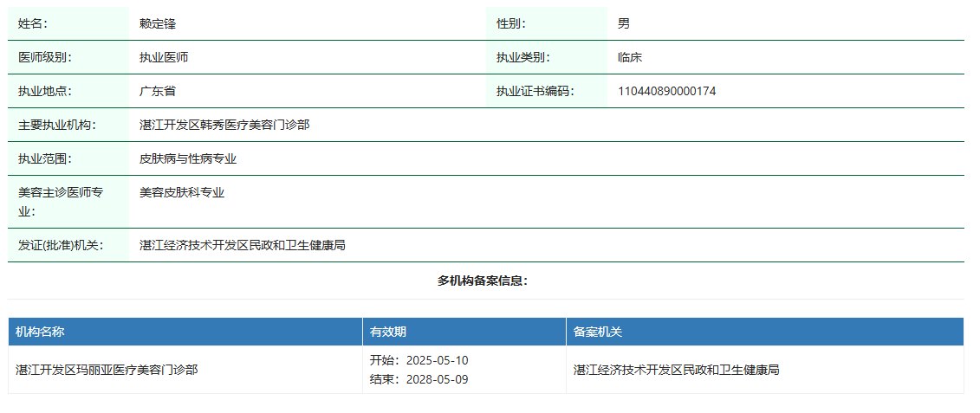Click the 医师级别 label
Viewport: 980px width, 413px height.
[45, 57]
